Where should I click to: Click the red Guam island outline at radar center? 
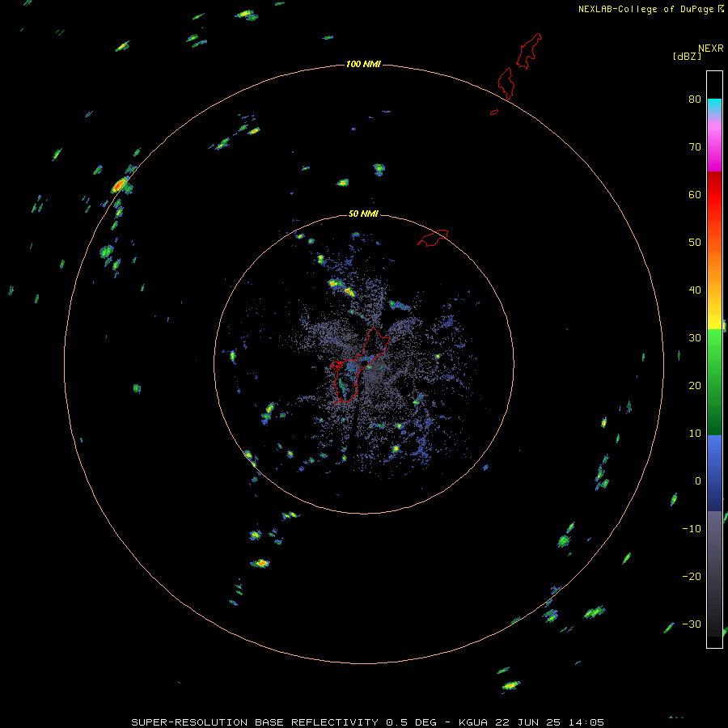click(x=359, y=365)
